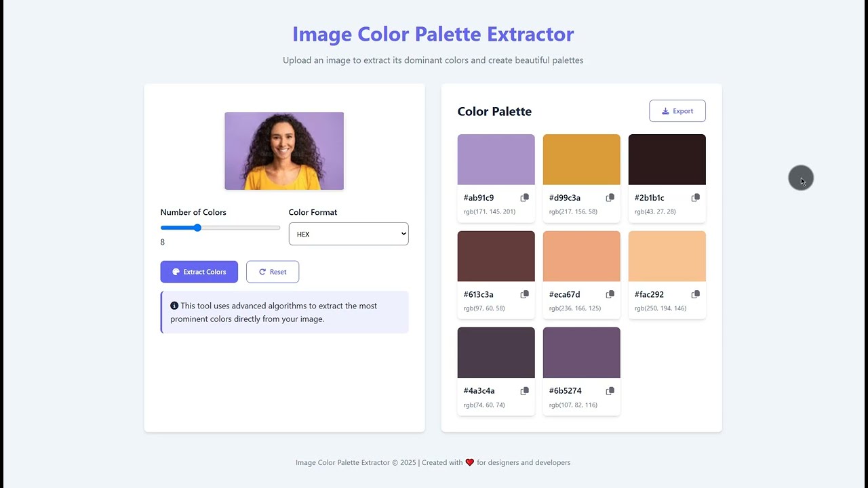The height and width of the screenshot is (488, 868).
Task: Click the #2b1b1c hex text
Action: coord(650,198)
